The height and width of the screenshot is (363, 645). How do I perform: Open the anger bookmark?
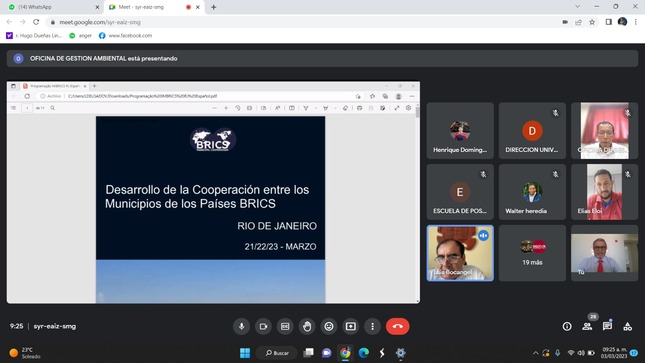(x=81, y=36)
